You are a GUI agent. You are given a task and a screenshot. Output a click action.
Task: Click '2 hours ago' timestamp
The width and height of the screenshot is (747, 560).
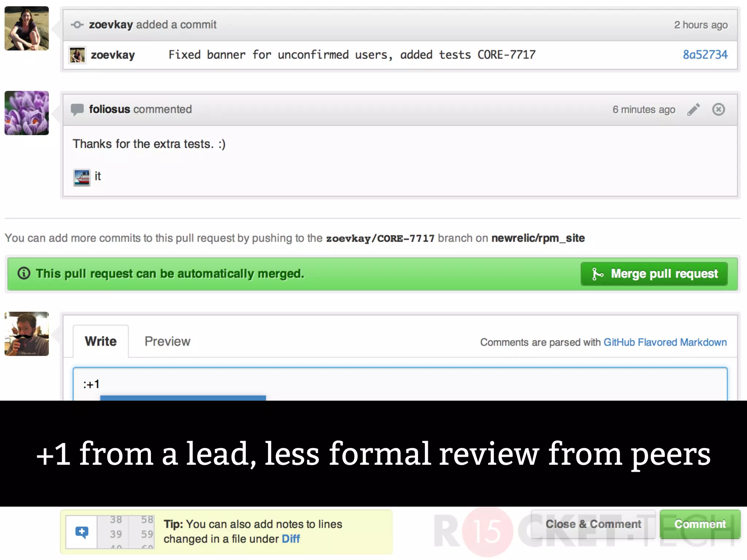(x=701, y=25)
